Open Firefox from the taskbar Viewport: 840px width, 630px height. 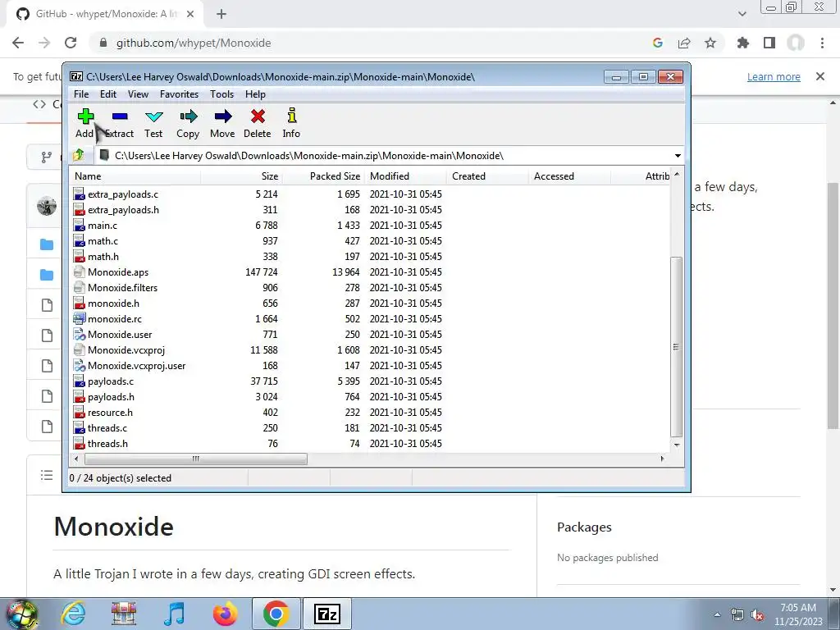(x=226, y=614)
